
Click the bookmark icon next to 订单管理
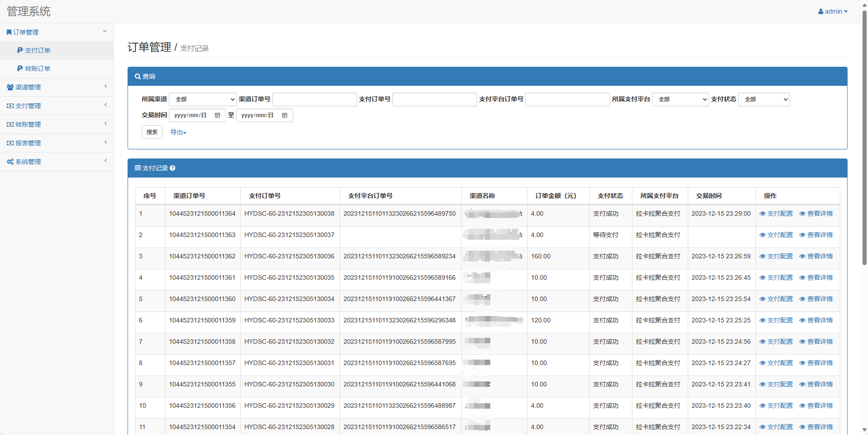[x=9, y=32]
